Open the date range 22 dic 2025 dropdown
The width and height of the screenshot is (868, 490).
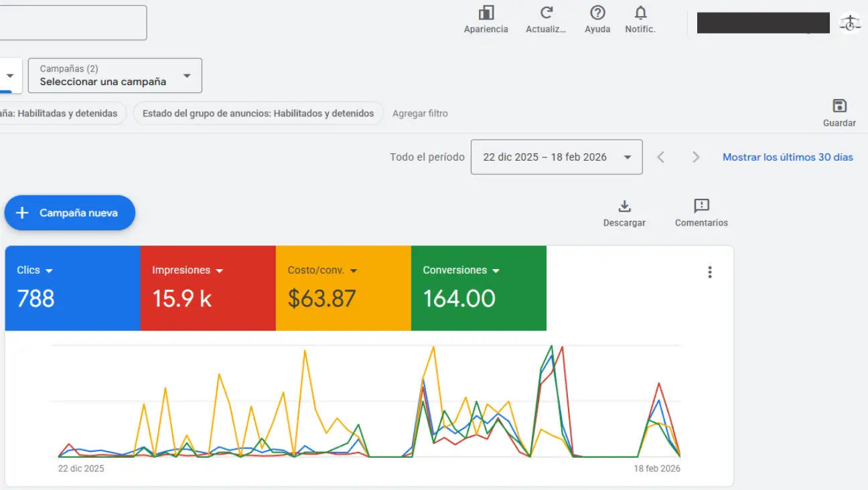pos(556,157)
